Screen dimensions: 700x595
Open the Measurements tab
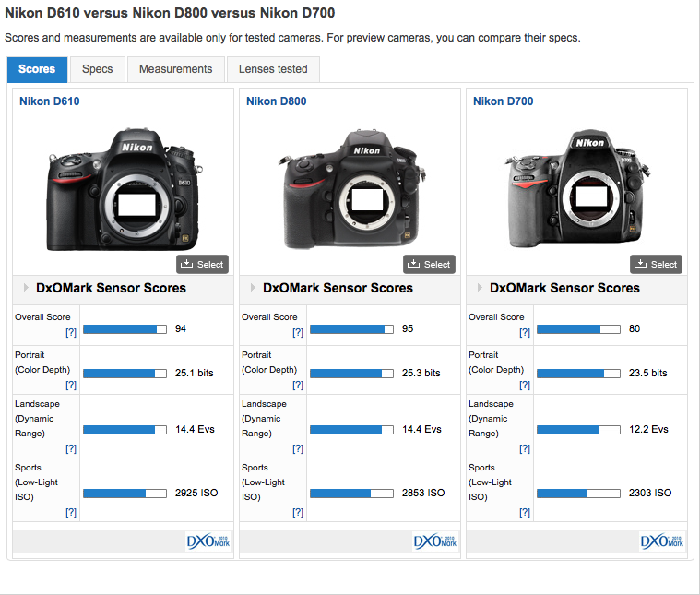tap(175, 69)
